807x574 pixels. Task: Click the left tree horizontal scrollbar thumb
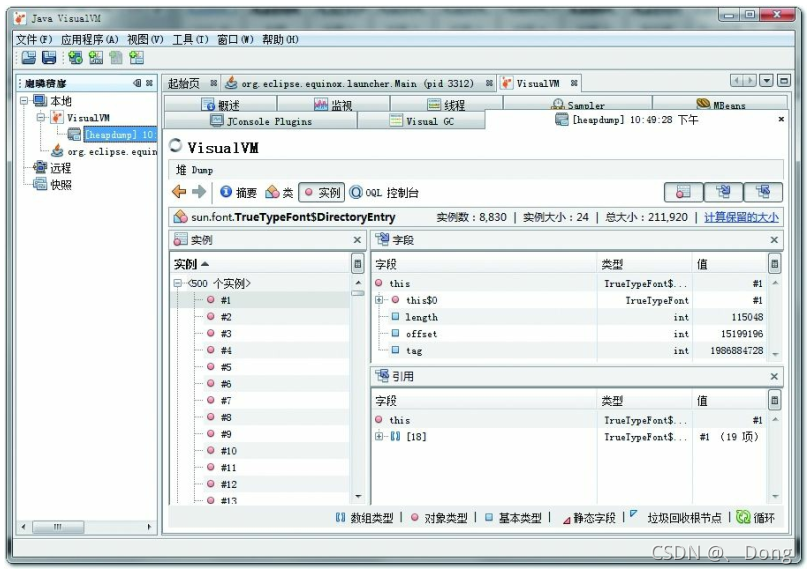coord(58,527)
